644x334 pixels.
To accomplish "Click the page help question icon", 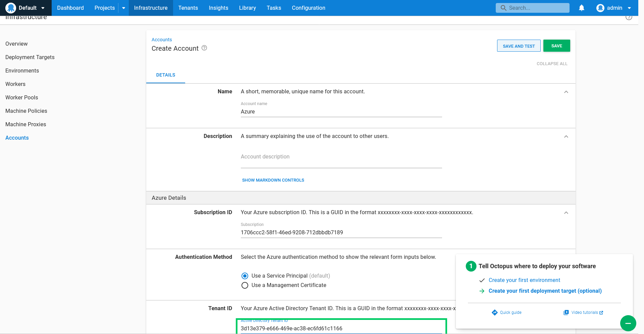I will tap(629, 17).
